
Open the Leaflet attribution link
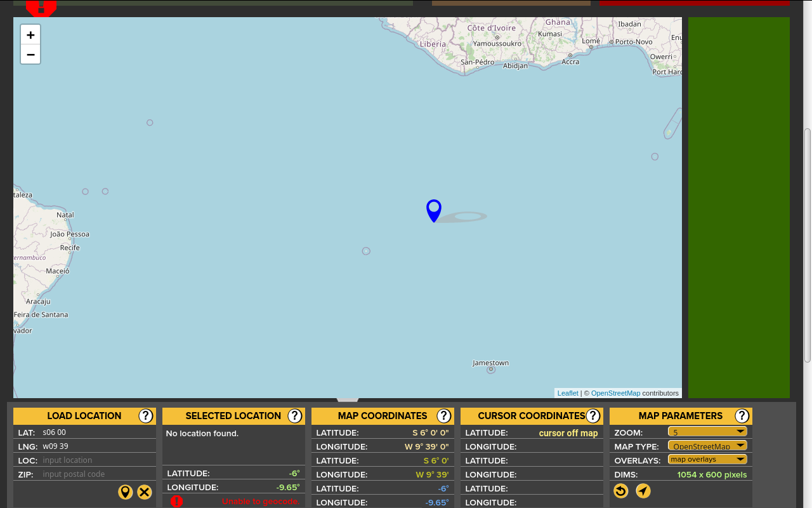[x=568, y=393]
